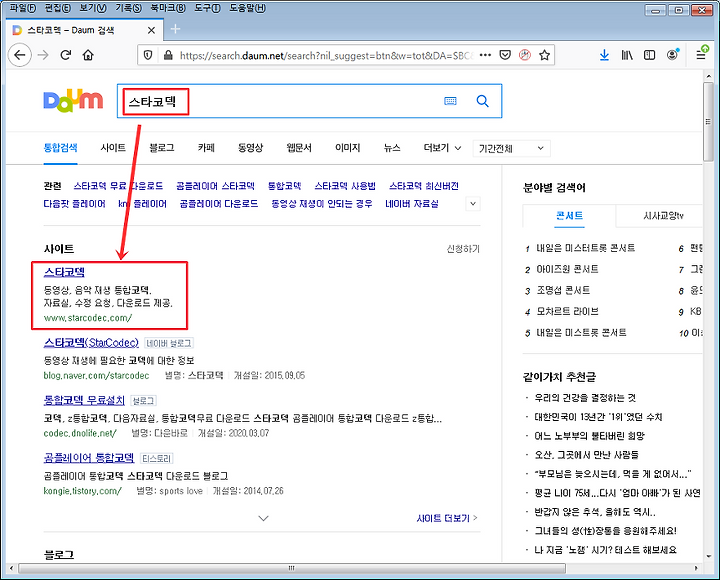The height and width of the screenshot is (580, 720).
Task: Click tracking protection shield icon
Action: [148, 56]
